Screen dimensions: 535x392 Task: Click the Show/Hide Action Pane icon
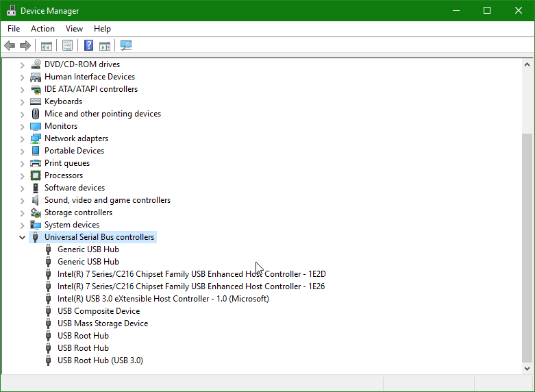[x=105, y=45]
